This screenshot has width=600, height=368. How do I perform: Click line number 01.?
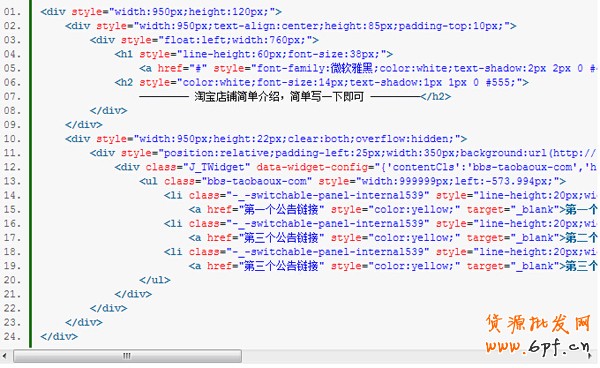12,12
